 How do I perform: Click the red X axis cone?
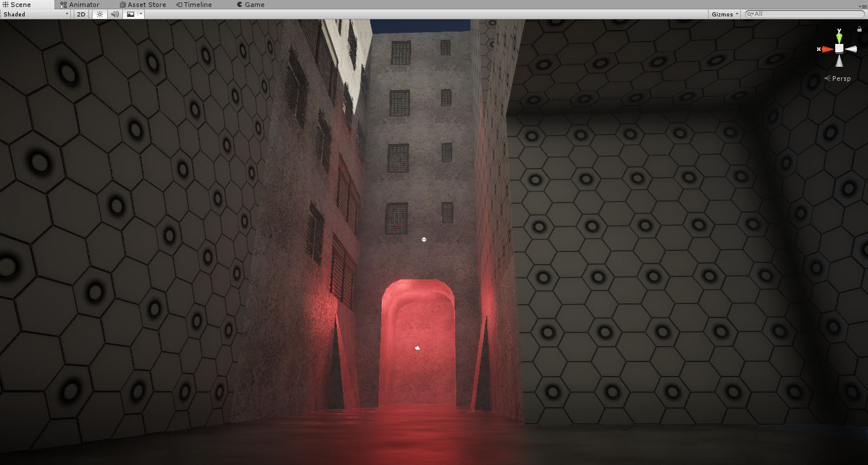pyautogui.click(x=827, y=49)
